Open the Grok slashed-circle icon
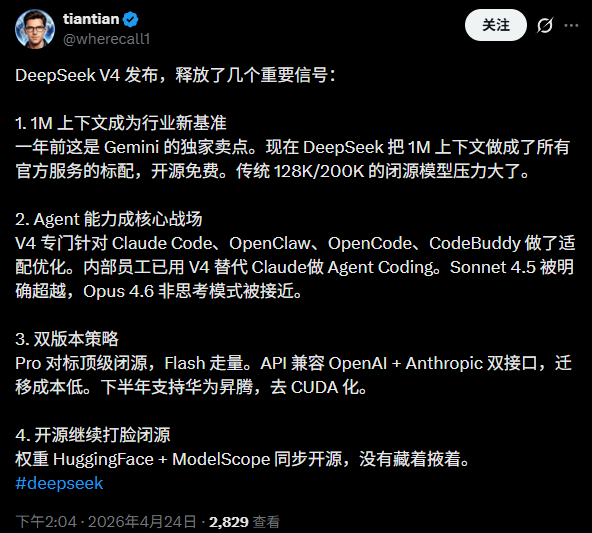This screenshot has width=592, height=533. (x=544, y=25)
